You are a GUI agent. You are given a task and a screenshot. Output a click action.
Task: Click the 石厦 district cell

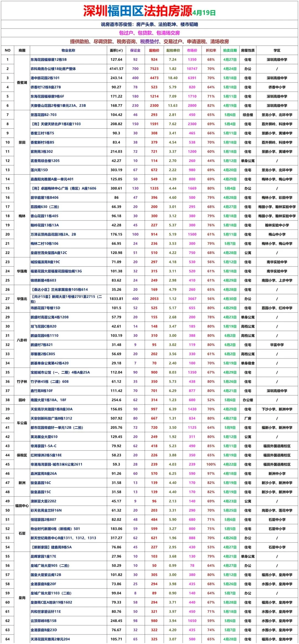[22, 533]
